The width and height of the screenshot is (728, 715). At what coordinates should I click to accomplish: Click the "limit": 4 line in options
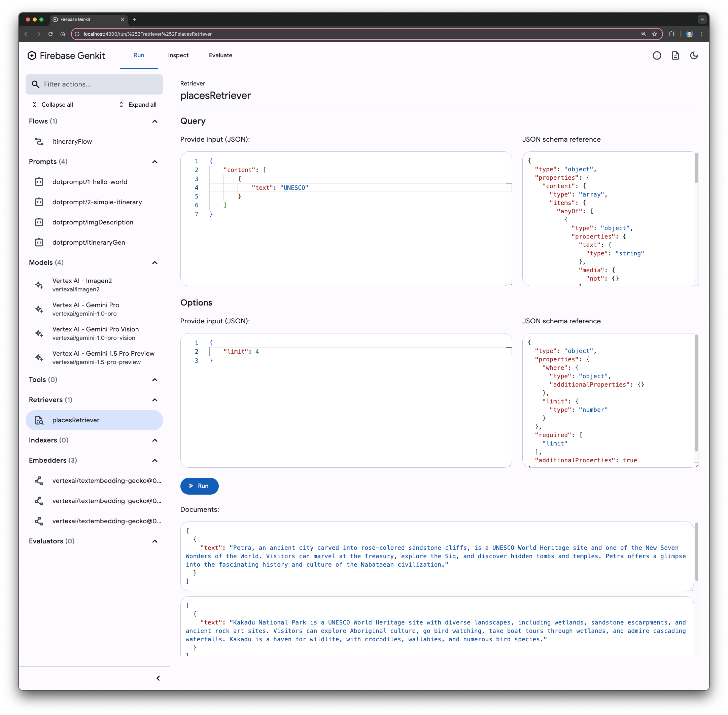(241, 352)
